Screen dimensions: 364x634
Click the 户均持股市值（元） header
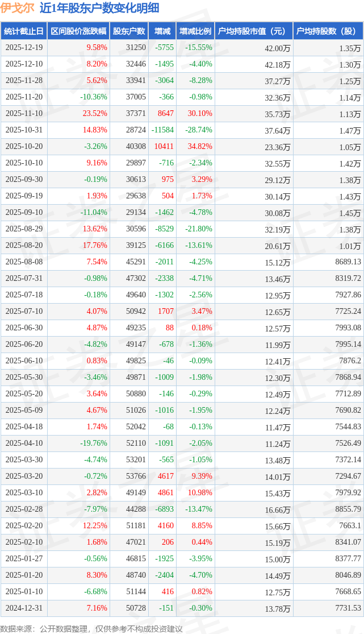pyautogui.click(x=254, y=31)
